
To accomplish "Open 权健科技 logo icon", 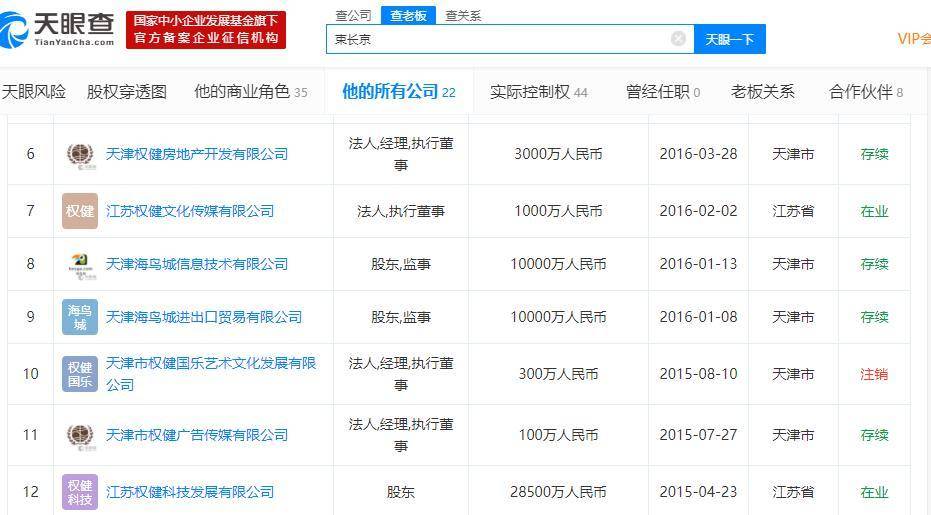I will (x=80, y=492).
